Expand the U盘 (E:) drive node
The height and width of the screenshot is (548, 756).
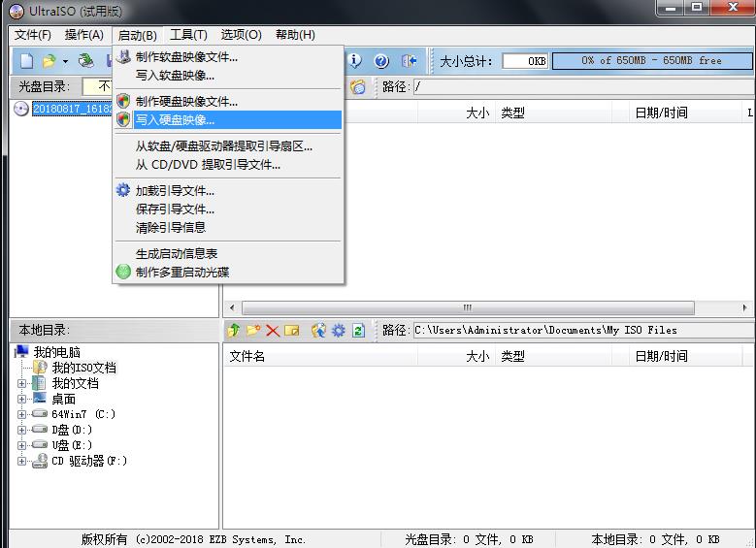pos(21,445)
